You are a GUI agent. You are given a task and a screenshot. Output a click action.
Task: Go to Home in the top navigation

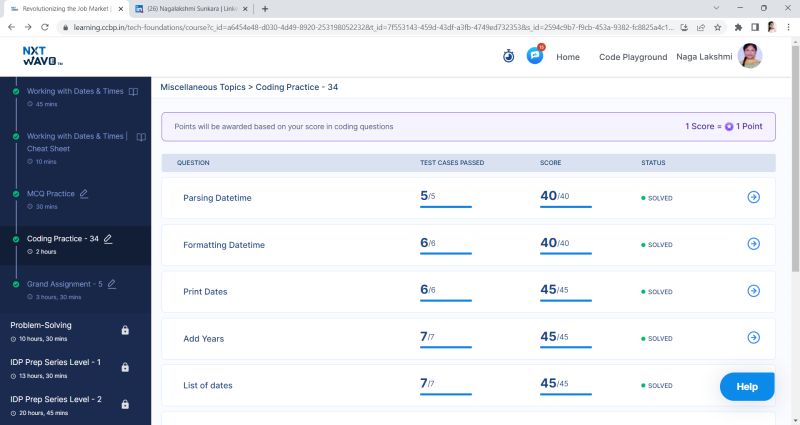click(x=568, y=57)
